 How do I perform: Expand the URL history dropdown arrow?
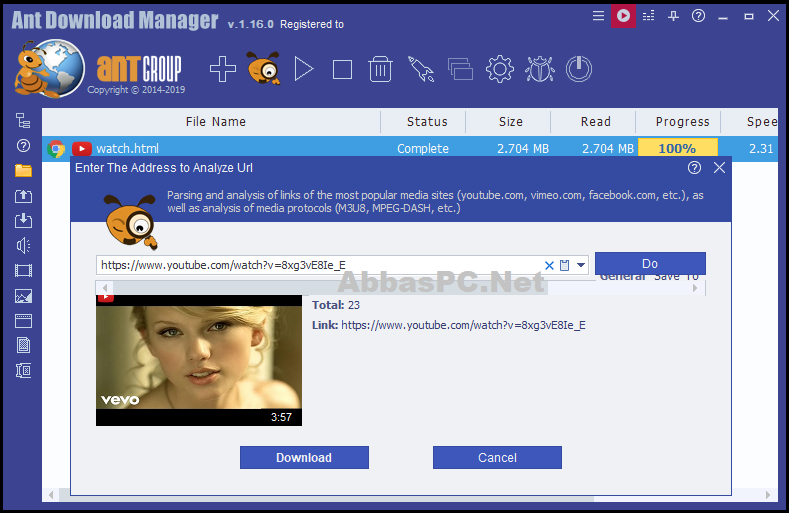581,265
